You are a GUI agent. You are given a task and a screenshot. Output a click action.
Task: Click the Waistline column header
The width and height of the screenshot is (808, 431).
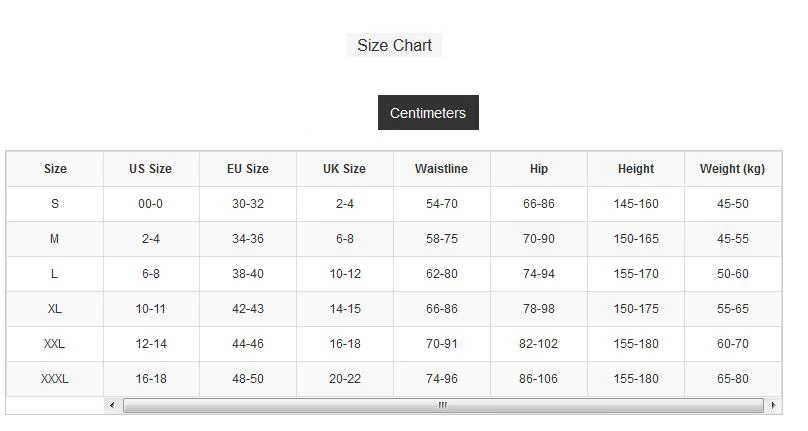tap(441, 169)
